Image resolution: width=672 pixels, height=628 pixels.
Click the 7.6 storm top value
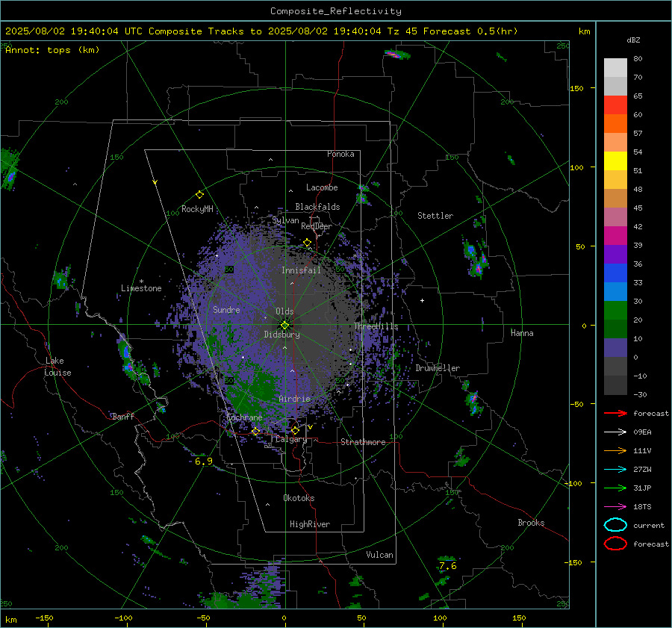coord(448,566)
